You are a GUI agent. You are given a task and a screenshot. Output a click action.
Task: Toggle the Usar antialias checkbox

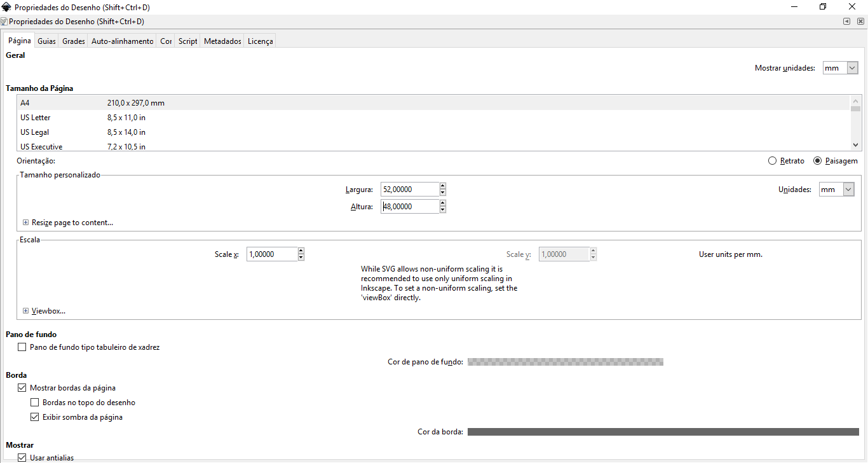[x=22, y=458]
